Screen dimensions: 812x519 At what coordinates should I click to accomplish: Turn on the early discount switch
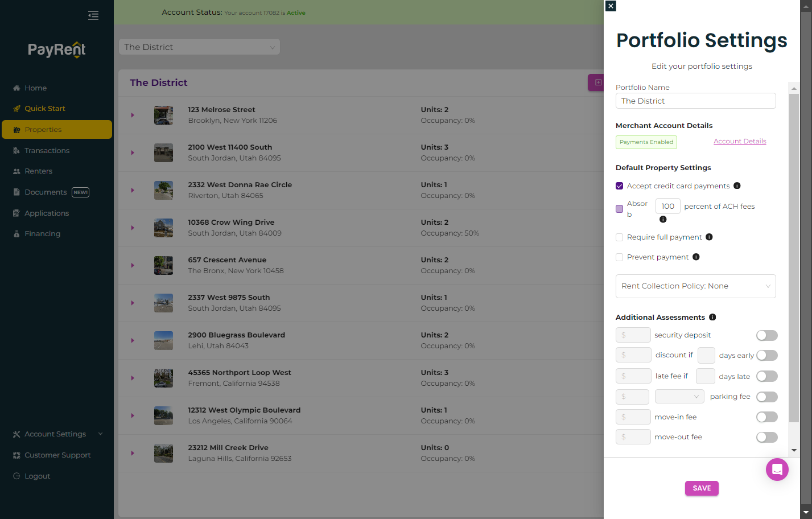coord(766,355)
